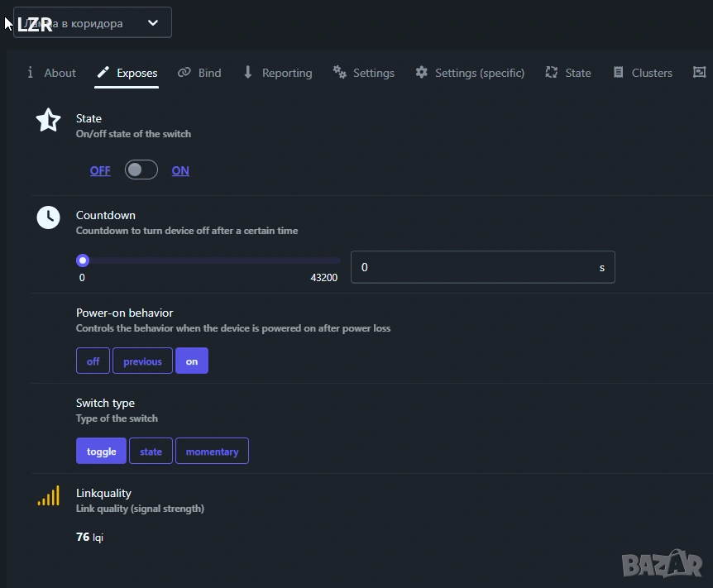Set Power-on behavior to previous
Screen dimensions: 713x588
[x=142, y=361]
